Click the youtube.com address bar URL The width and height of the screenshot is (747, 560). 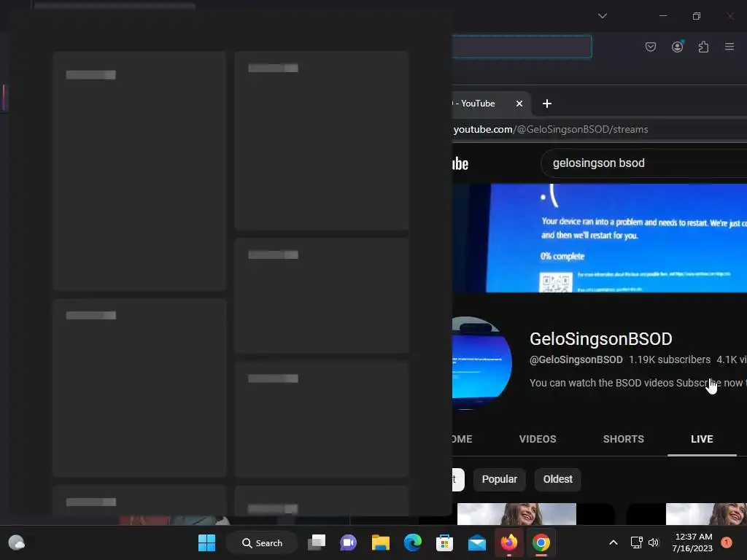point(551,130)
